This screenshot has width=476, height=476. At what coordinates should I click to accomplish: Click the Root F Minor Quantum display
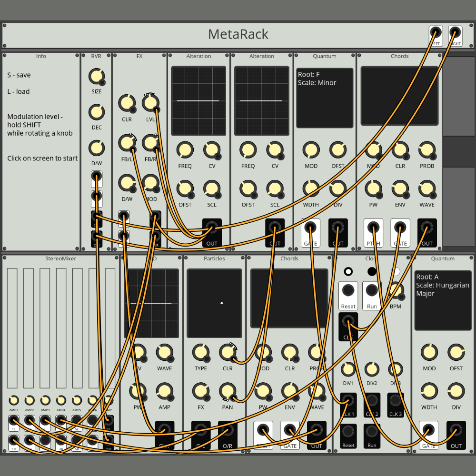pyautogui.click(x=325, y=98)
